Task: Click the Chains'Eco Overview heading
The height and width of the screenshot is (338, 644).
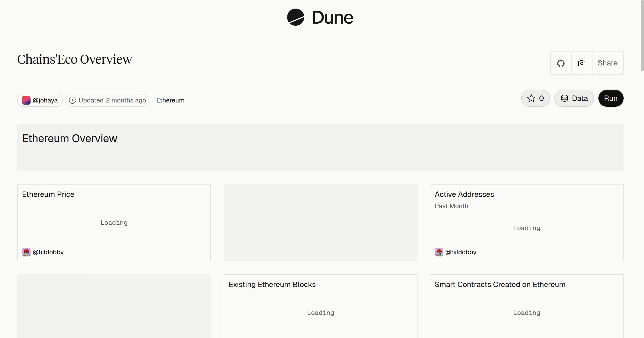Action: coord(75,59)
